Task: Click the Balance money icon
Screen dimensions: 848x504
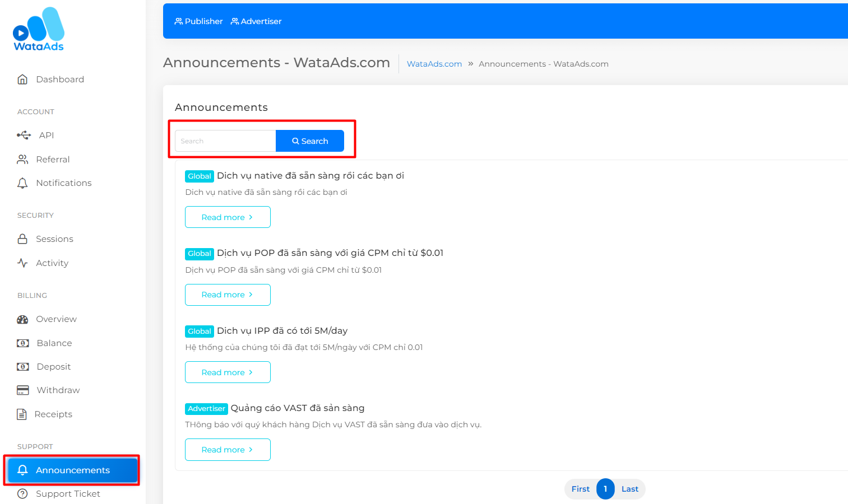Action: 23,343
